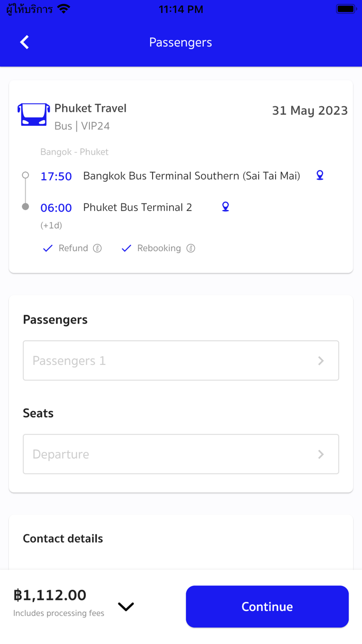Tap the departure time 17:50
The height and width of the screenshot is (644, 362).
56,176
